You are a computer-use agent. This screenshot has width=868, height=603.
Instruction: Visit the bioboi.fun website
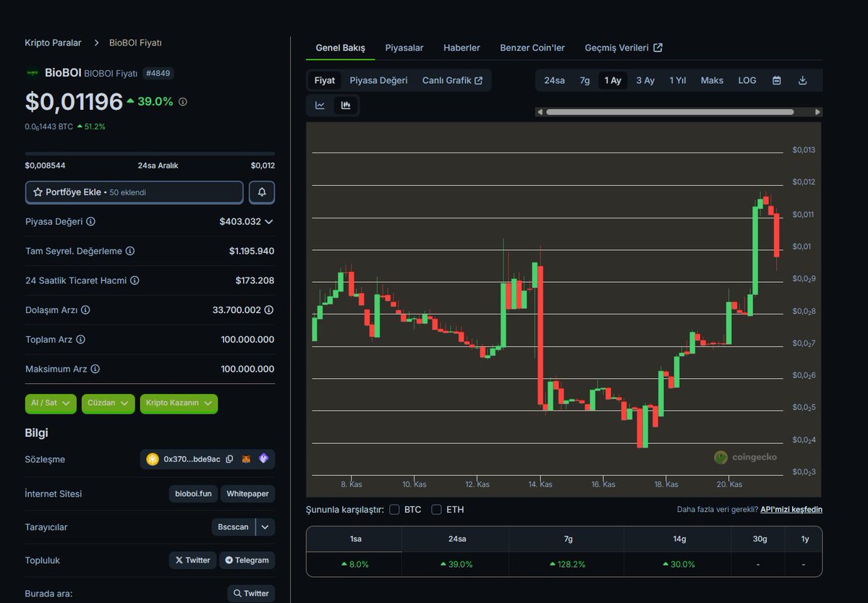click(192, 493)
